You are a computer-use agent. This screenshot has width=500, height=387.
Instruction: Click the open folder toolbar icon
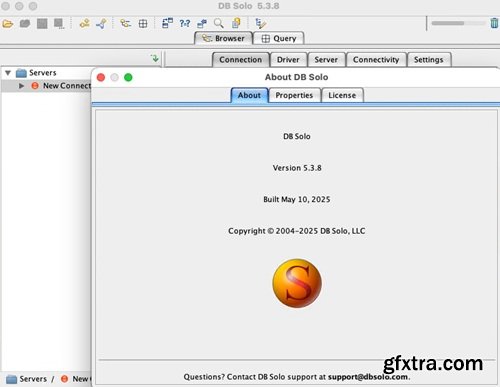pyautogui.click(x=8, y=24)
